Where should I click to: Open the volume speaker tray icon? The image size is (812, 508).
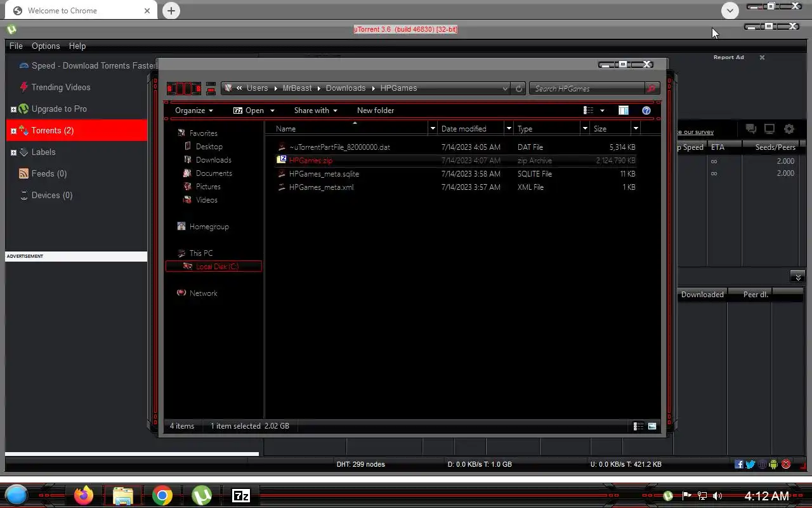tap(717, 496)
